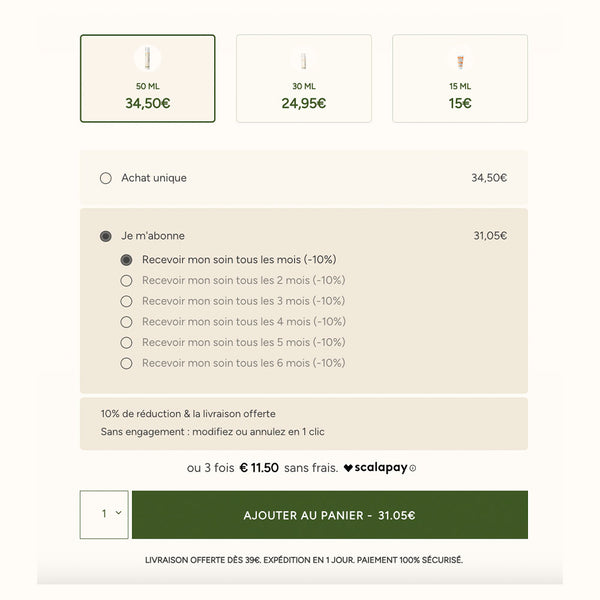Select the 50 ML size option
Screen dimensions: 600x600
[x=147, y=80]
